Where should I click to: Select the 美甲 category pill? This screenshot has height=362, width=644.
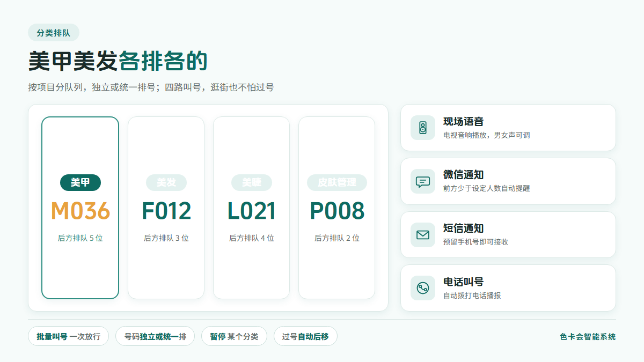80,182
